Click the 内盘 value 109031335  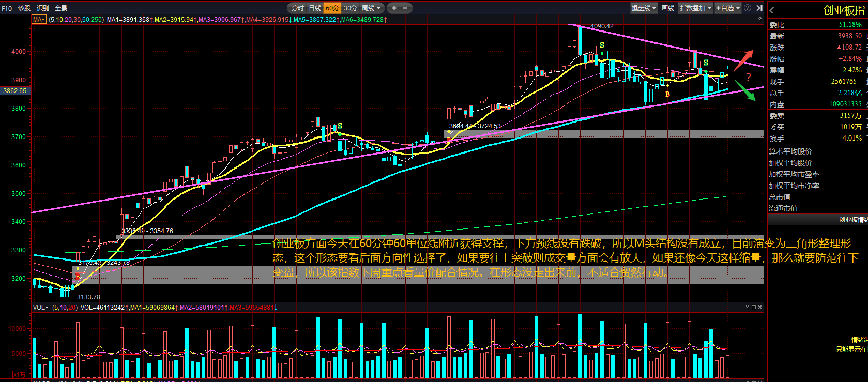pyautogui.click(x=846, y=104)
